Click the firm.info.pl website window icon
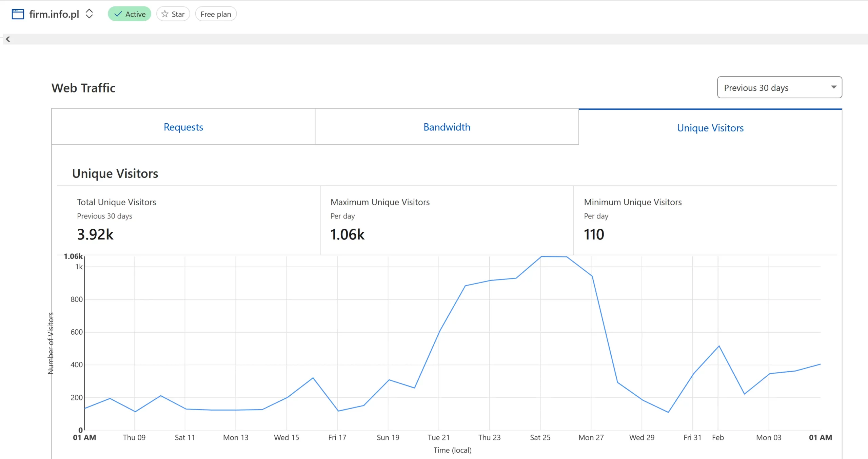Viewport: 868px width, 459px height. pos(18,14)
